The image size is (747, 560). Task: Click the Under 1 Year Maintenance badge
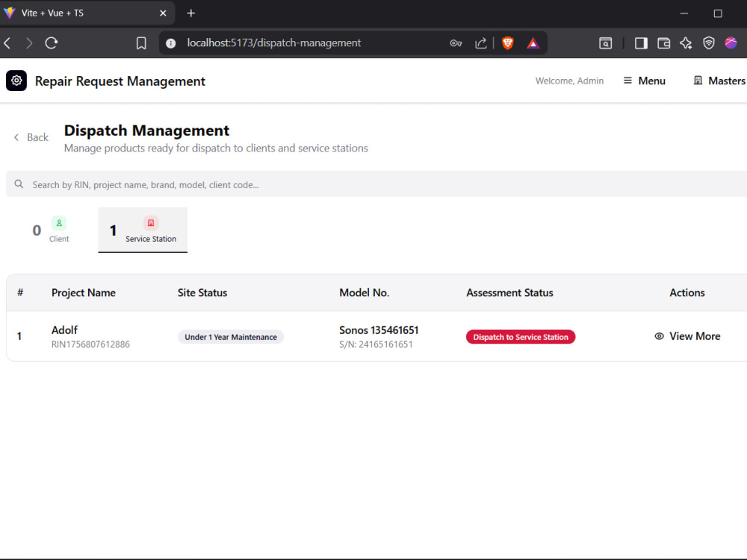[x=231, y=337]
